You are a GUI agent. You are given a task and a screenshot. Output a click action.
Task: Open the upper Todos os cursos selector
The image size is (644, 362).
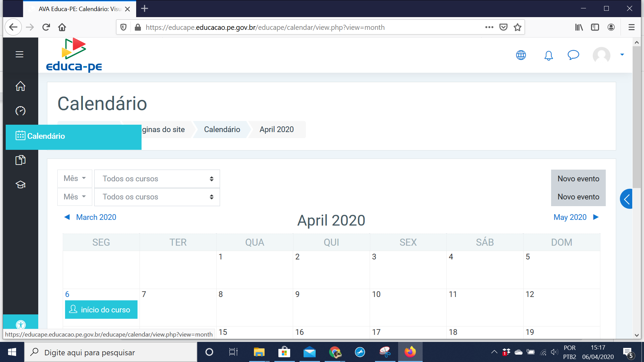[x=157, y=179]
